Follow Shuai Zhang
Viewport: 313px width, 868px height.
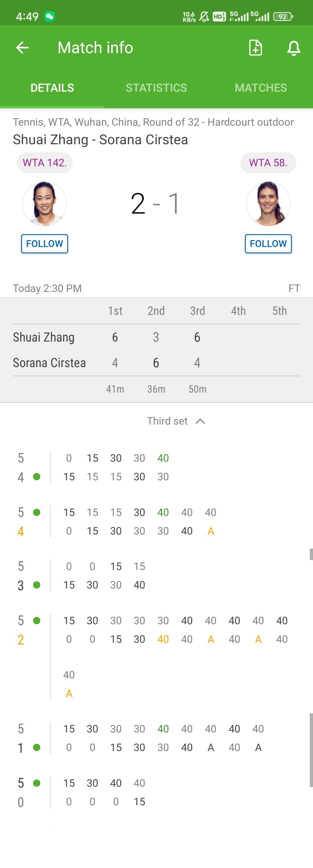(44, 243)
